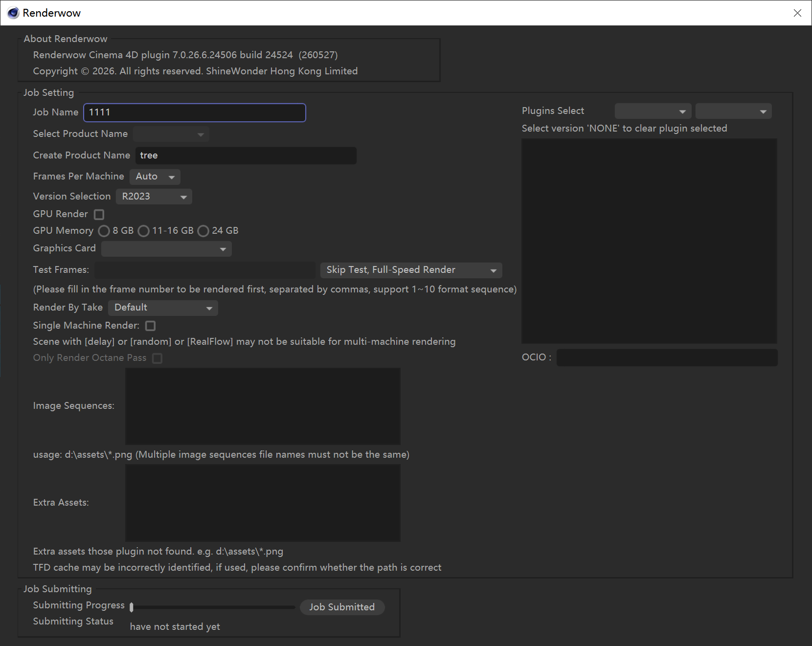Click the Extra Assets text area

tap(263, 503)
